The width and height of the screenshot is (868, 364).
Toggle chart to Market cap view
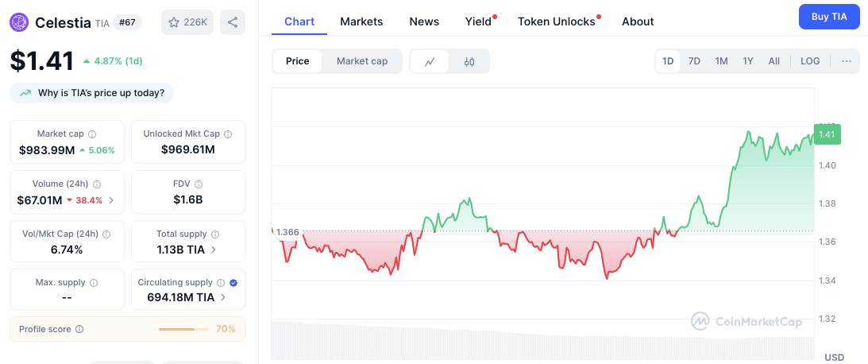tap(362, 61)
